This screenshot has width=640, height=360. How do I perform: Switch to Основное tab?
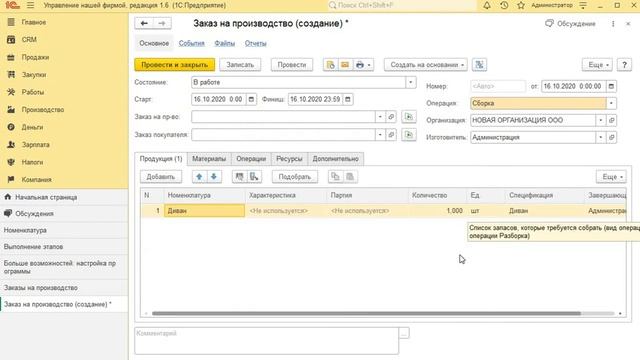click(154, 43)
